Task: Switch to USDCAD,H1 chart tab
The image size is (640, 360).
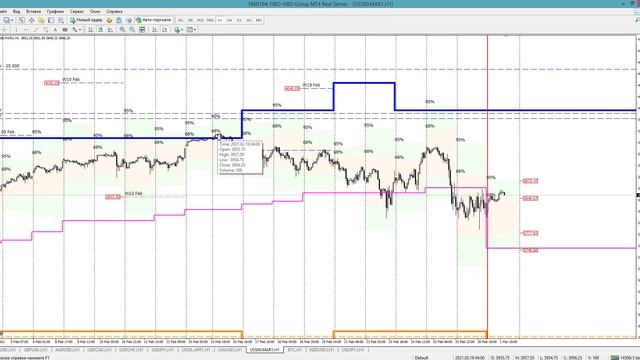Action: (x=99, y=350)
